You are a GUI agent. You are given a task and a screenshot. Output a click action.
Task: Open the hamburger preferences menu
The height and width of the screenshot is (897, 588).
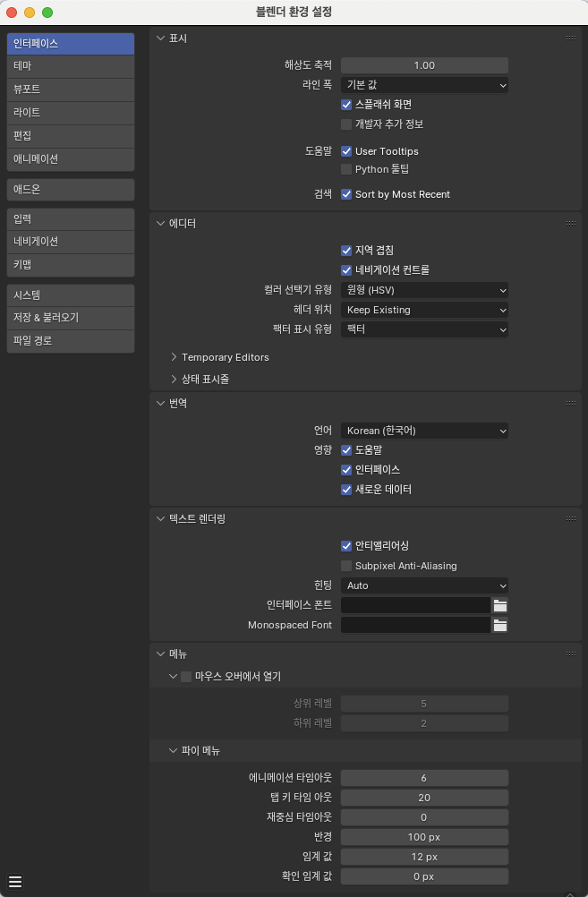(x=15, y=882)
